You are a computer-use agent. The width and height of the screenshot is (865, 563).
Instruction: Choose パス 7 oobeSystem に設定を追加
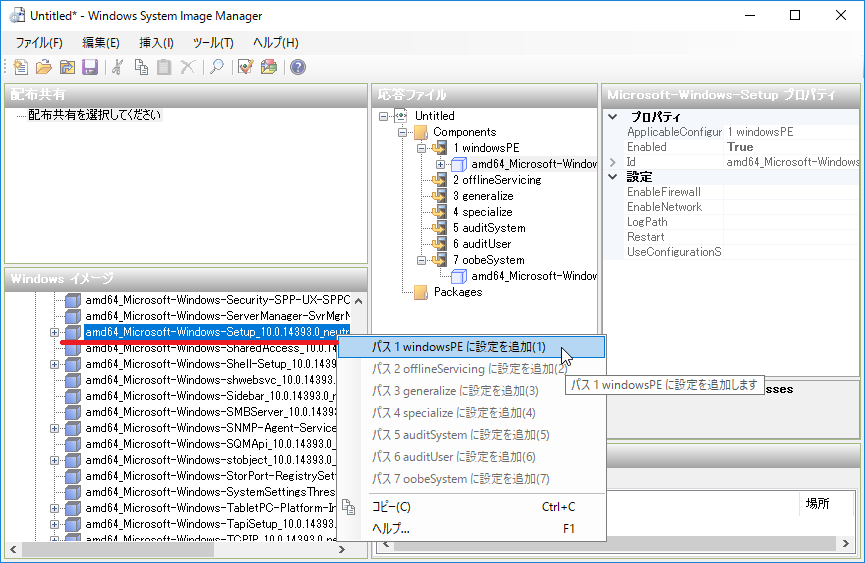pos(472,479)
